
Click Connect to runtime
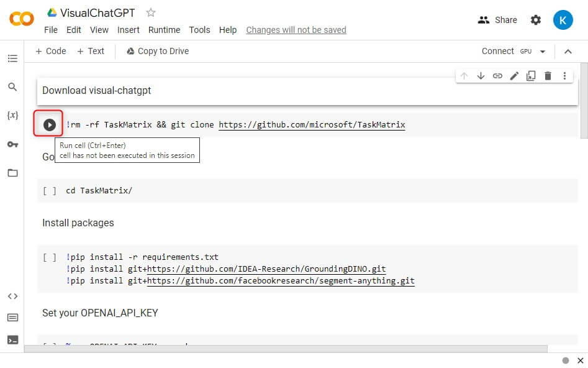(x=497, y=51)
